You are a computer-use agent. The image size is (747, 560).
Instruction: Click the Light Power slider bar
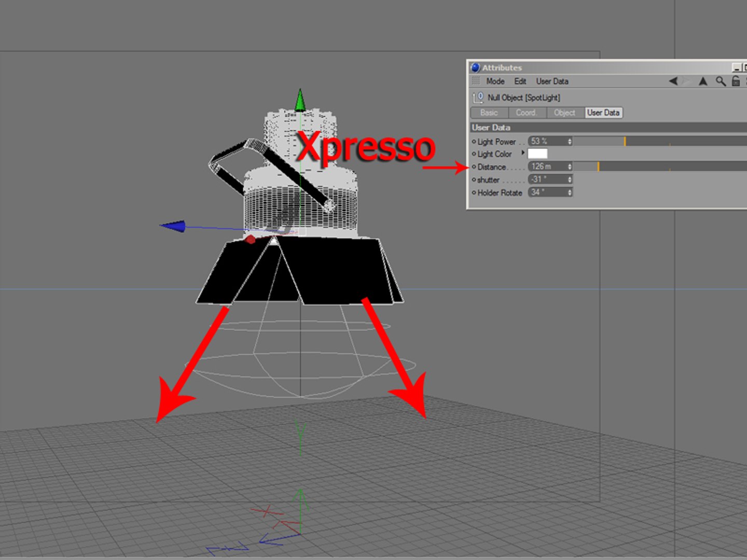(660, 141)
